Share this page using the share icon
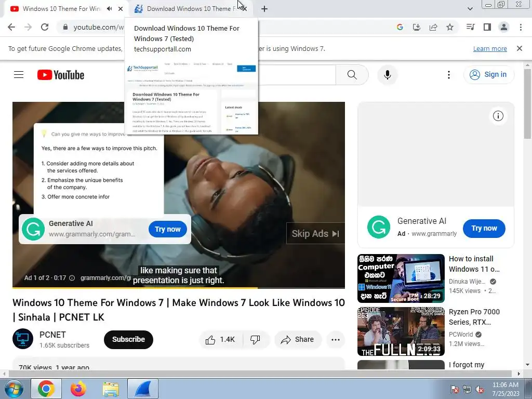This screenshot has height=399, width=532. pyautogui.click(x=433, y=27)
